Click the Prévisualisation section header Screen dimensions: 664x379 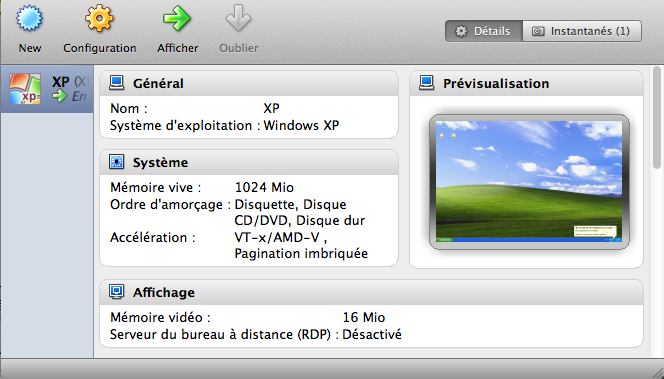526,83
